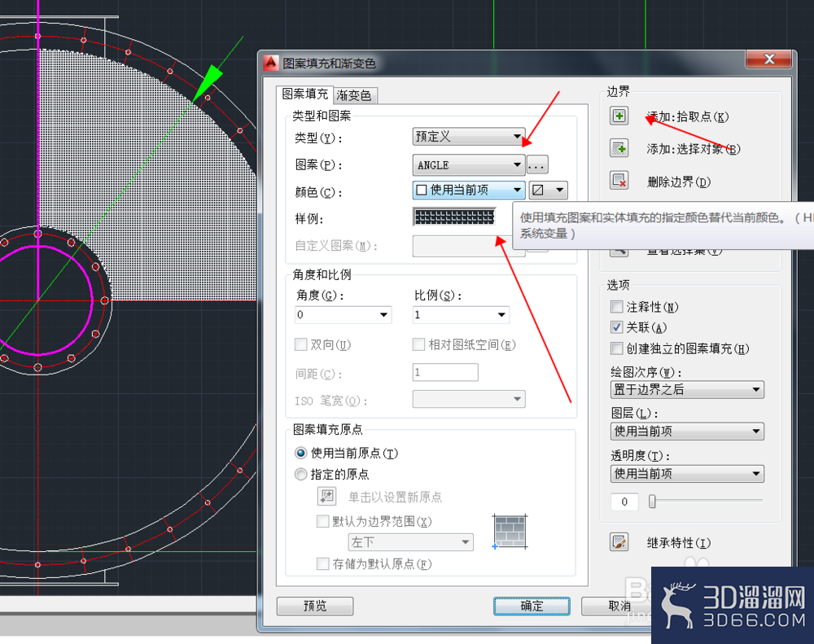Click the 预览 button
This screenshot has height=644, width=814.
(314, 606)
